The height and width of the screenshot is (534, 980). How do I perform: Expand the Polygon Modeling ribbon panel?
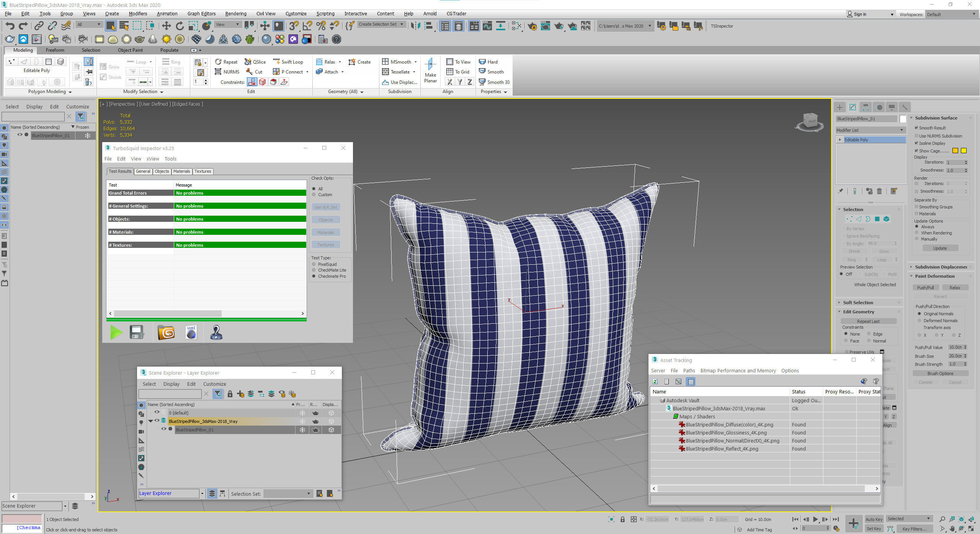click(x=50, y=92)
